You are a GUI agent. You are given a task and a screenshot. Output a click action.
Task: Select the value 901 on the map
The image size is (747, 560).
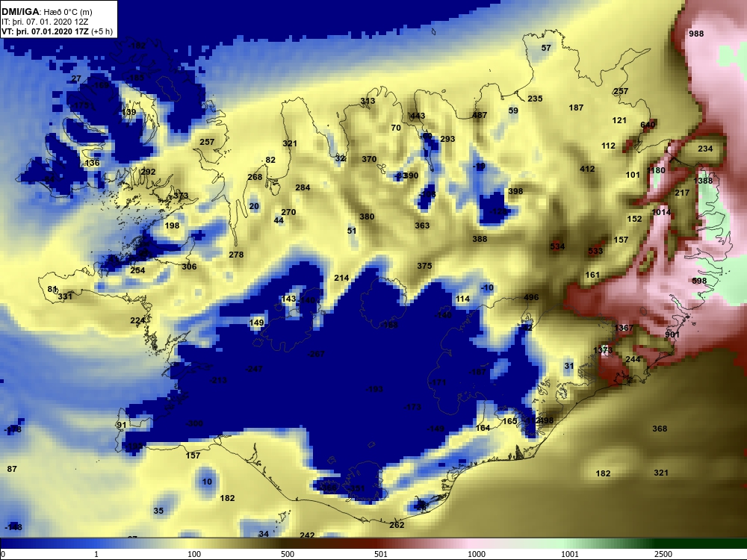click(672, 335)
